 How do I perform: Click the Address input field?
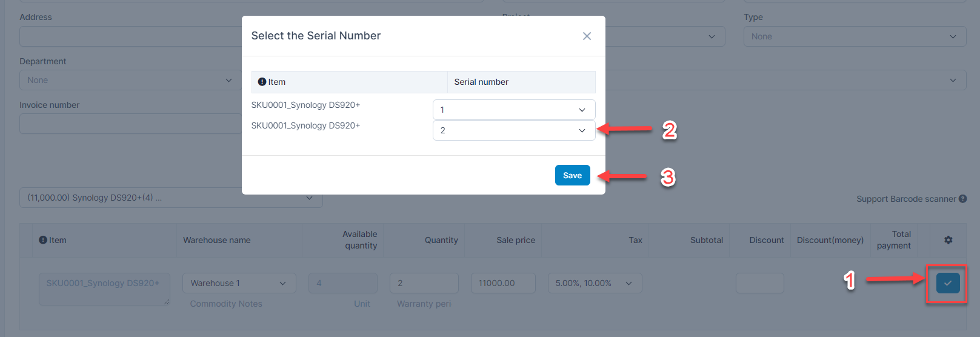(x=130, y=36)
